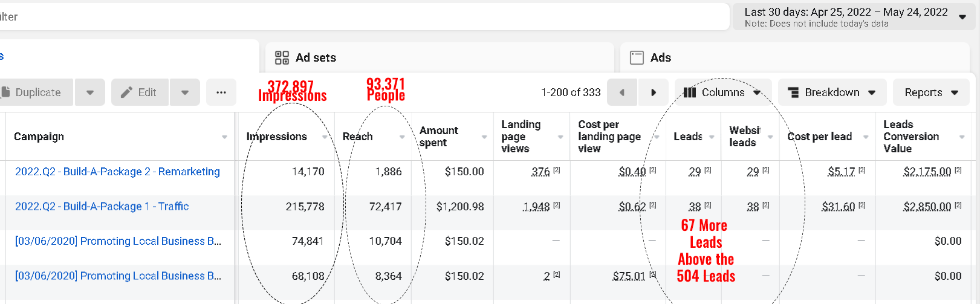Screen dimensions: 980x304
Task: Open the Breakdown dropdown
Action: pos(832,92)
